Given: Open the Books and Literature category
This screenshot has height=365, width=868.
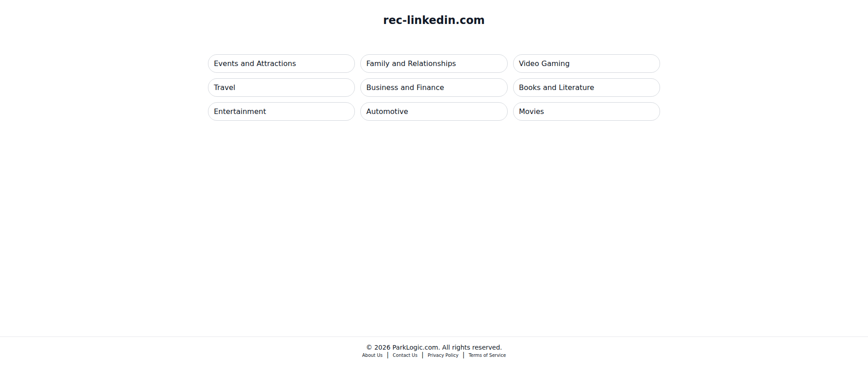Looking at the screenshot, I should pos(586,88).
